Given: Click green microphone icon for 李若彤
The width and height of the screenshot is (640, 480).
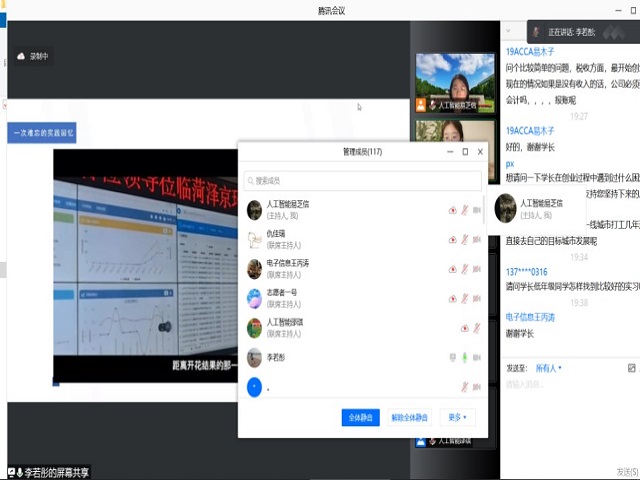Looking at the screenshot, I should pyautogui.click(x=464, y=357).
